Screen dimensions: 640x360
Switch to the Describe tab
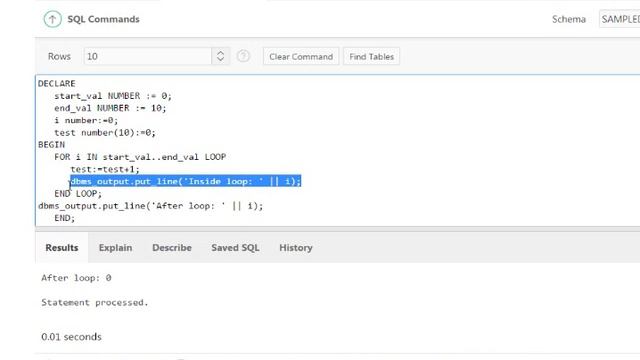[x=172, y=248]
